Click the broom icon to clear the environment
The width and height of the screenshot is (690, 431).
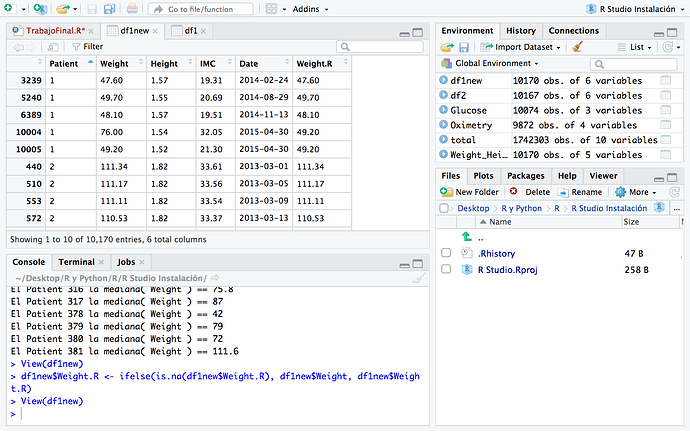(x=578, y=47)
